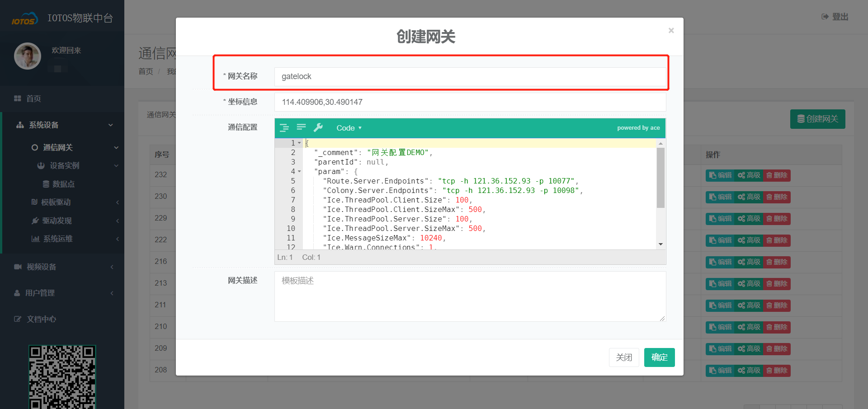Viewport: 868px width, 409px height.
Task: Click the 网关名称 input field
Action: pos(469,77)
